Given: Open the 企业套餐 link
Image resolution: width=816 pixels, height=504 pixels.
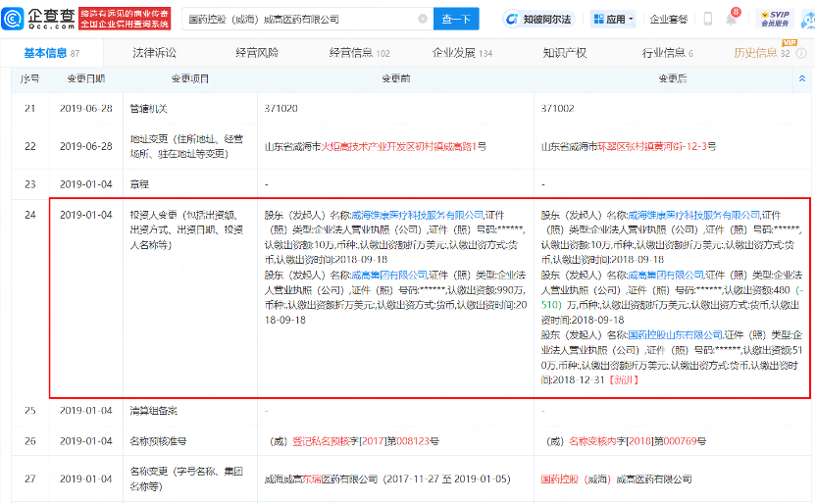Looking at the screenshot, I should [669, 20].
